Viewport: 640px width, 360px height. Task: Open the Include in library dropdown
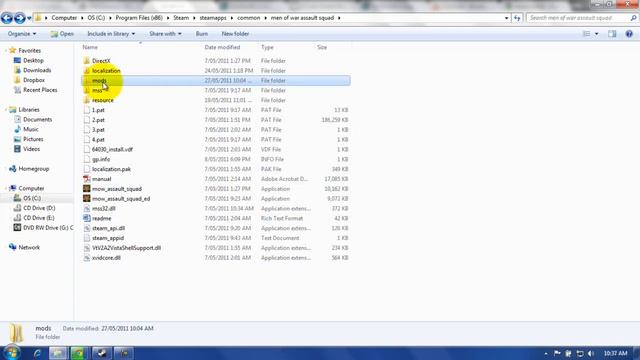[x=111, y=34]
